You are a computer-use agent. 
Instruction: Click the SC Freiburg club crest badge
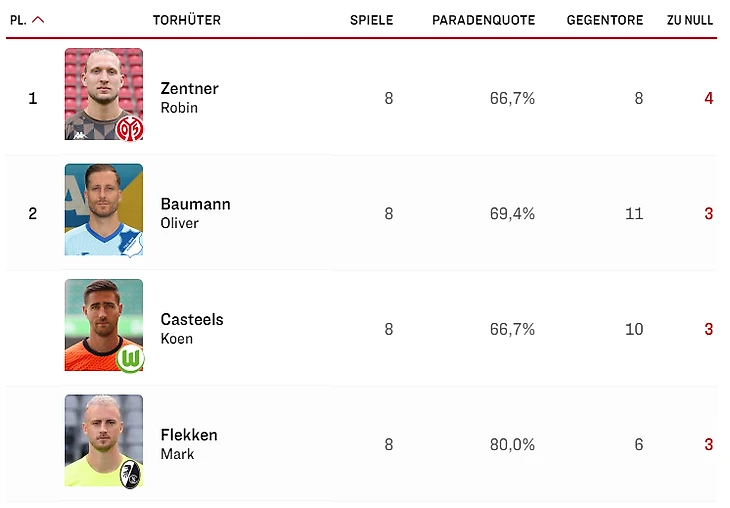[x=130, y=473]
